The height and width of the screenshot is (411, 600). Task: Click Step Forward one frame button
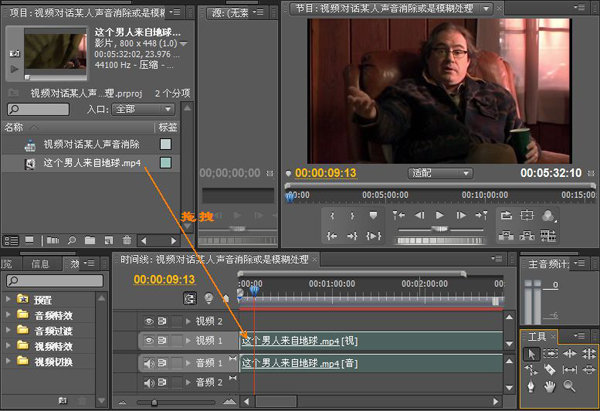(x=459, y=215)
